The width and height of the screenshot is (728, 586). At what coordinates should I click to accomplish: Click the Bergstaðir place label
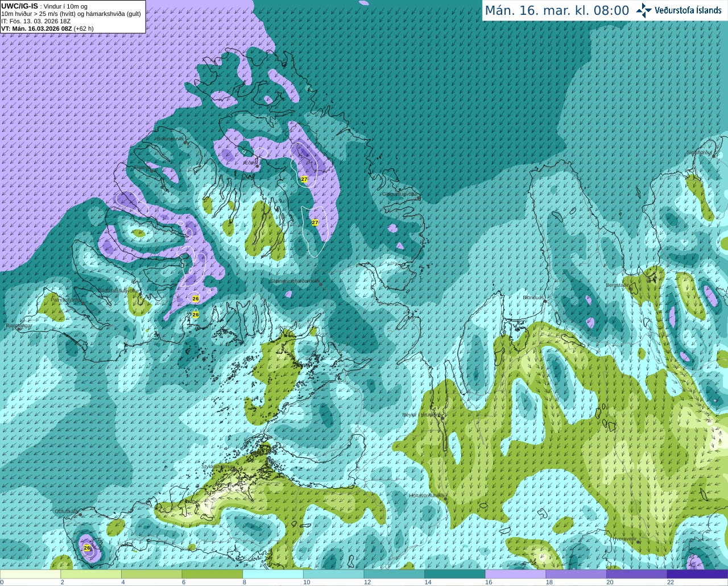point(618,285)
